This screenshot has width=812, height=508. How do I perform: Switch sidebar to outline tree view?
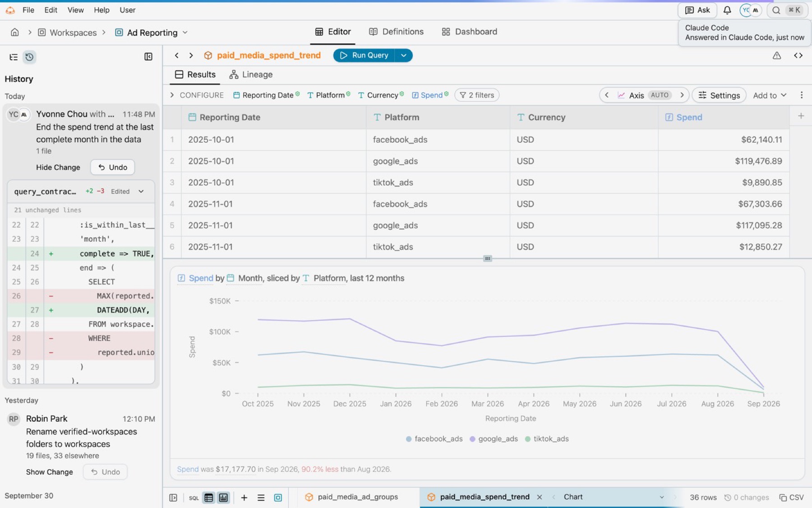click(x=14, y=57)
